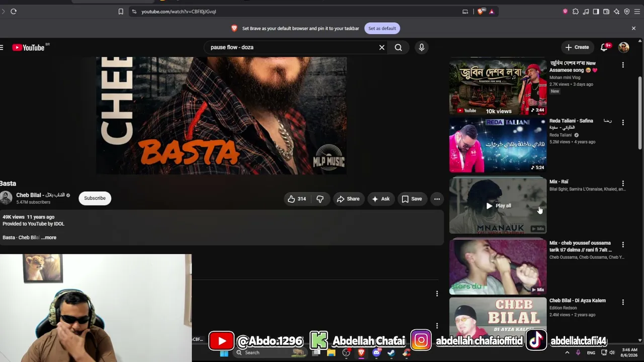Click the Windows taskbar Search box
This screenshot has width=644, height=362.
271,353
